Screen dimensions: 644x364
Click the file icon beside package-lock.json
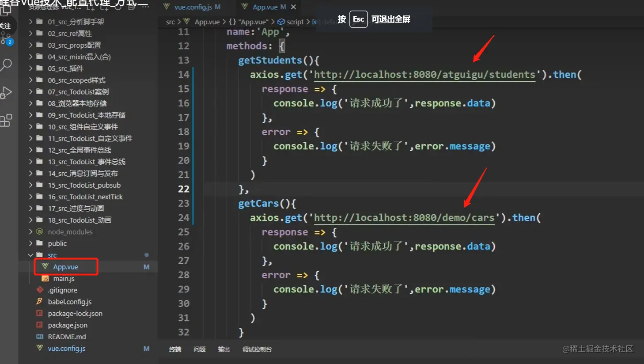(40, 313)
